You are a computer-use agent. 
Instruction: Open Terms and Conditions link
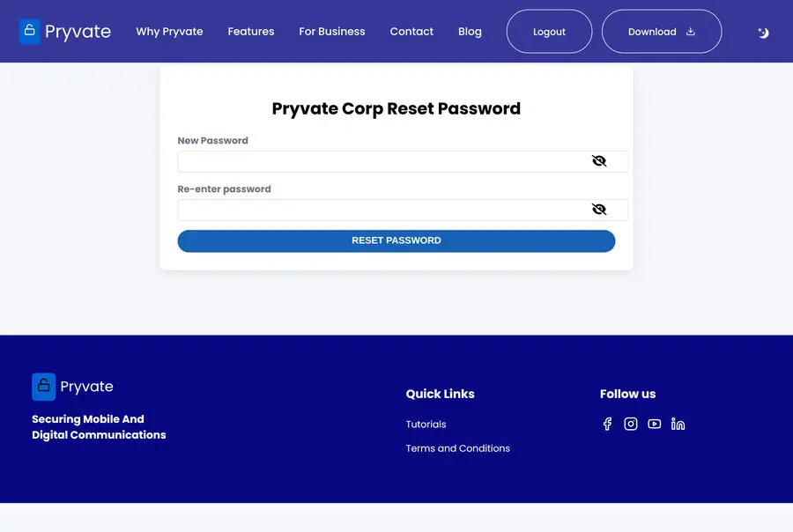click(457, 448)
